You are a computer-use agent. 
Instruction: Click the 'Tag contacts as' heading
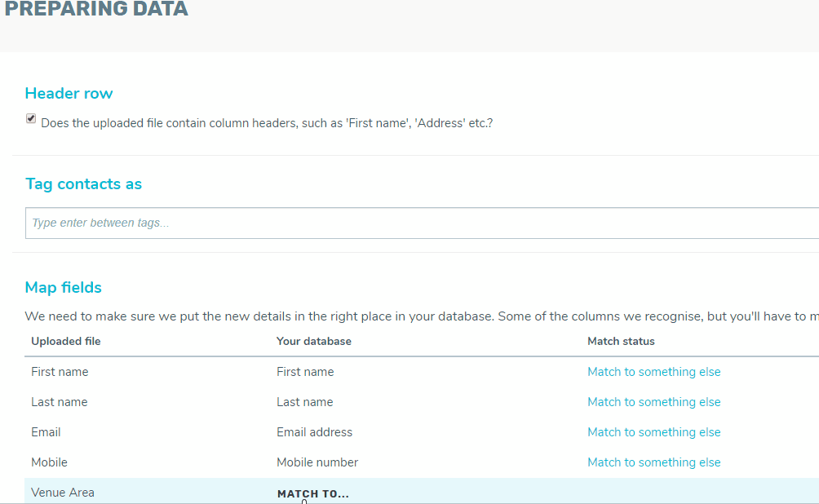(83, 184)
